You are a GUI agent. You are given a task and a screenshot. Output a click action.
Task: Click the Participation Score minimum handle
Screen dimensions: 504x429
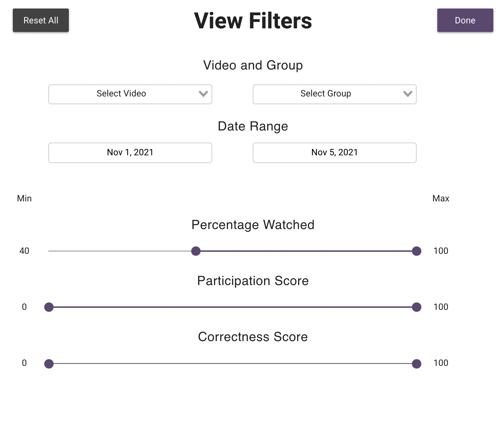(x=49, y=307)
